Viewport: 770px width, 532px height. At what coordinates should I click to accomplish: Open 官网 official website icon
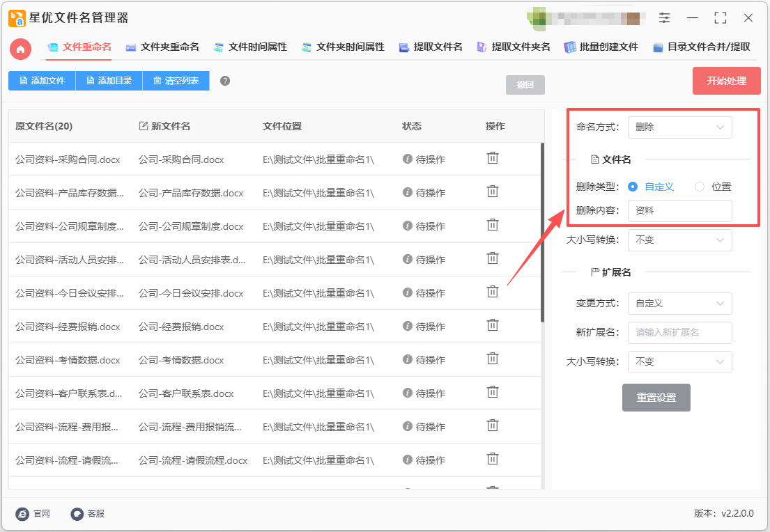point(23,513)
